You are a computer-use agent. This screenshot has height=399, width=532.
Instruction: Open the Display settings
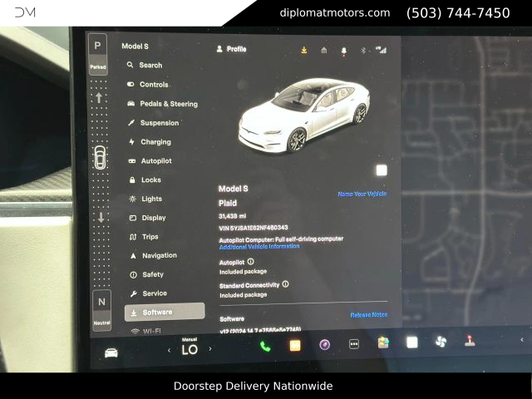pyautogui.click(x=148, y=218)
